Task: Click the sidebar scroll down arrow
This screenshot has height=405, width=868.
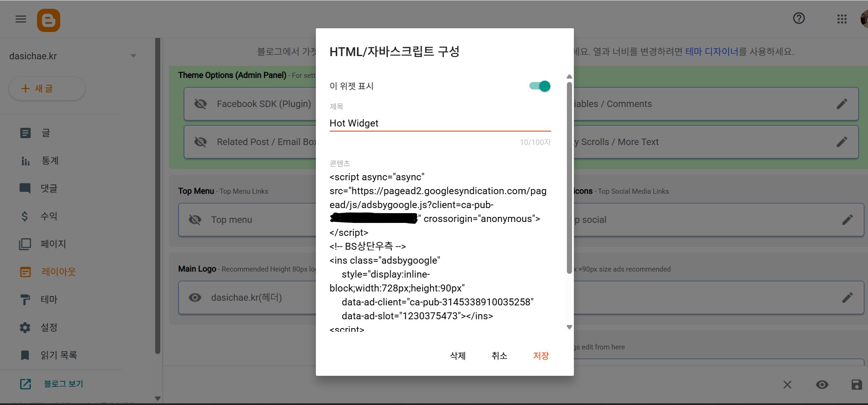Action: click(x=157, y=399)
